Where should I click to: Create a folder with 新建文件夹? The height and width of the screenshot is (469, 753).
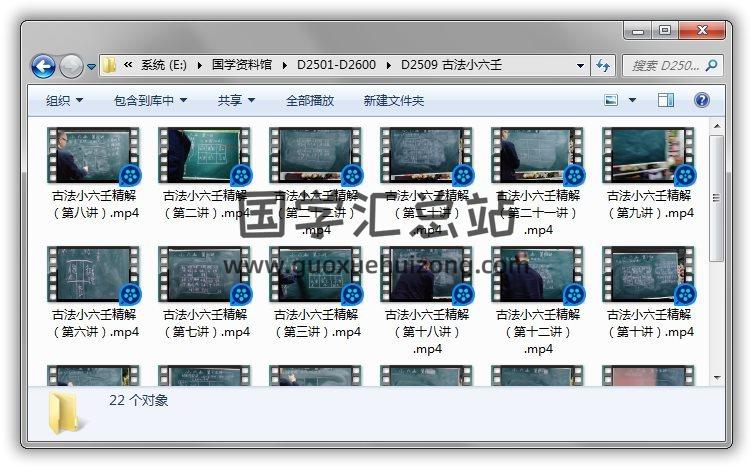click(x=394, y=100)
